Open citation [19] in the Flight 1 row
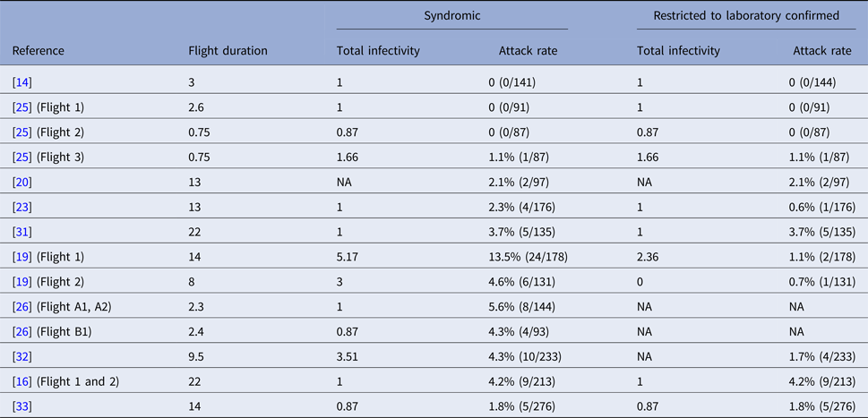The image size is (868, 418). (21, 257)
